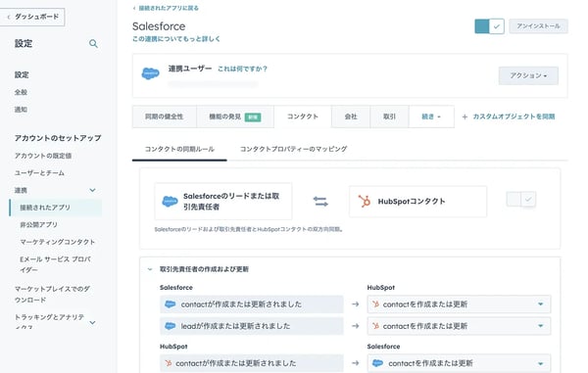
Task: Click HubSpot icon in second contactを作成または更新 dropdown
Action: pos(375,326)
